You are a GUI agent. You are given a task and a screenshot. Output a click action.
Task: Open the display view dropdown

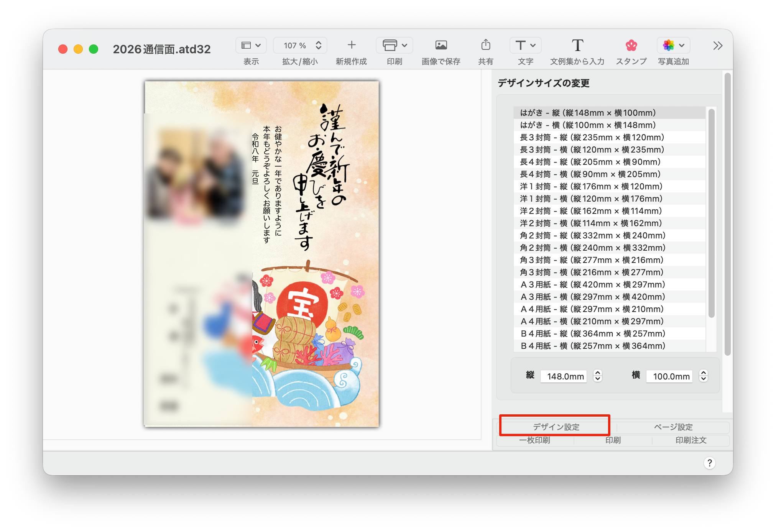click(x=251, y=45)
